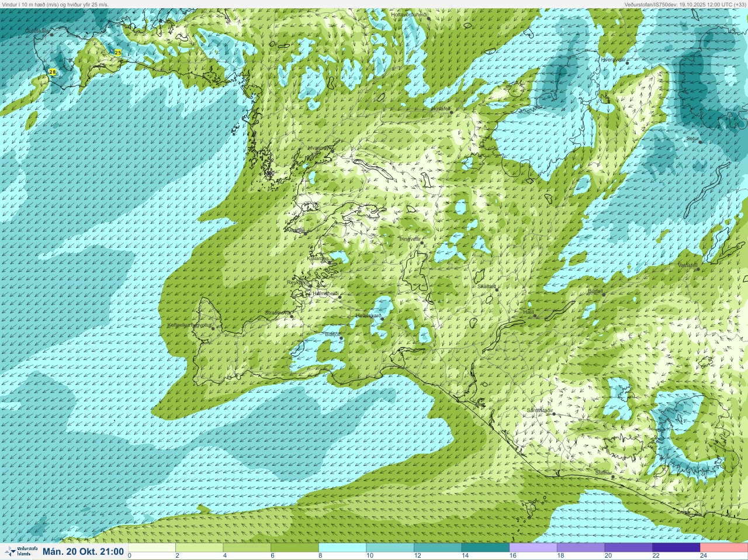Click the Vatnsfell station label

click(x=688, y=265)
